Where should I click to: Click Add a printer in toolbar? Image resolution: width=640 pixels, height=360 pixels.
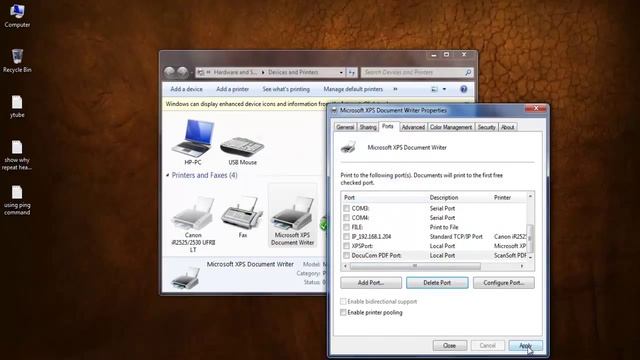coord(232,89)
